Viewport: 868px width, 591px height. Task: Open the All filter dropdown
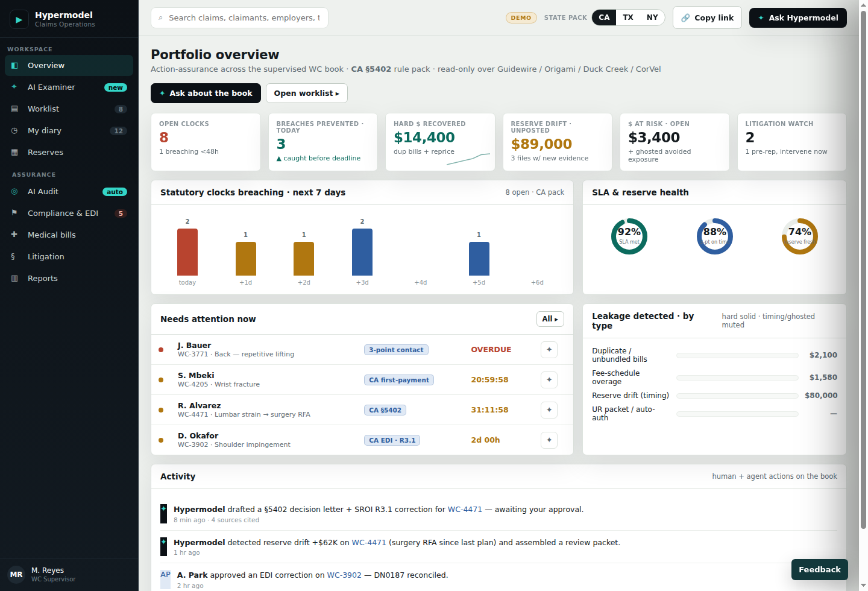(x=550, y=319)
